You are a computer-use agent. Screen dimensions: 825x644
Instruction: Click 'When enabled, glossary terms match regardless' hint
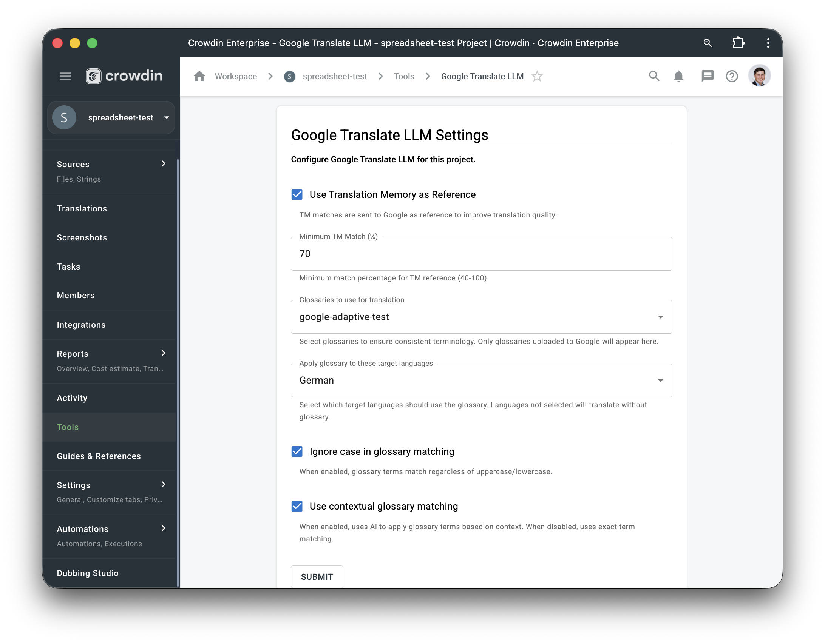point(426,471)
